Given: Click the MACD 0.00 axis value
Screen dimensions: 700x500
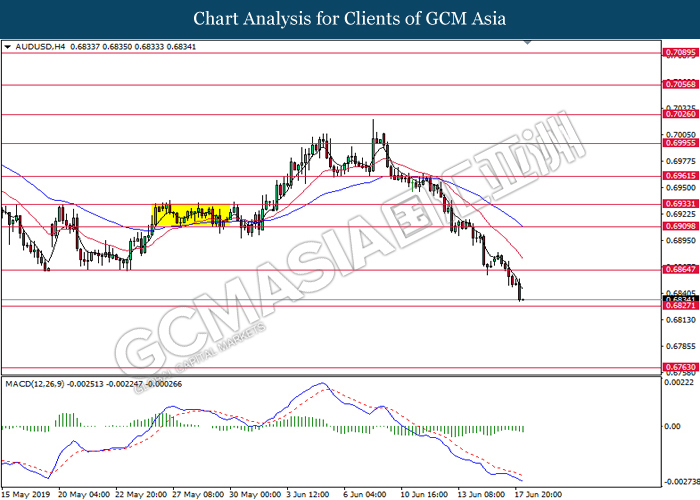Looking at the screenshot, I should click(x=672, y=426).
